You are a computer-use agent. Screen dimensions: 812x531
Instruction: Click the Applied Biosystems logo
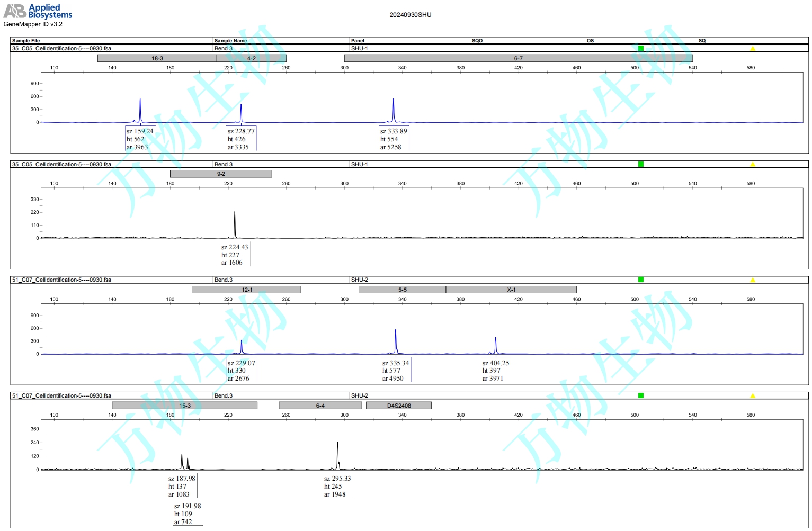tap(38, 11)
